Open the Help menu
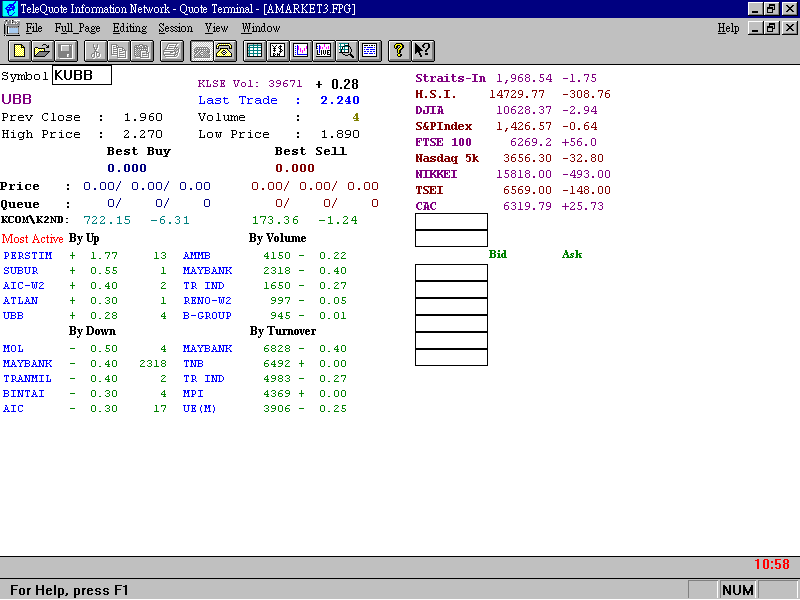 [728, 28]
